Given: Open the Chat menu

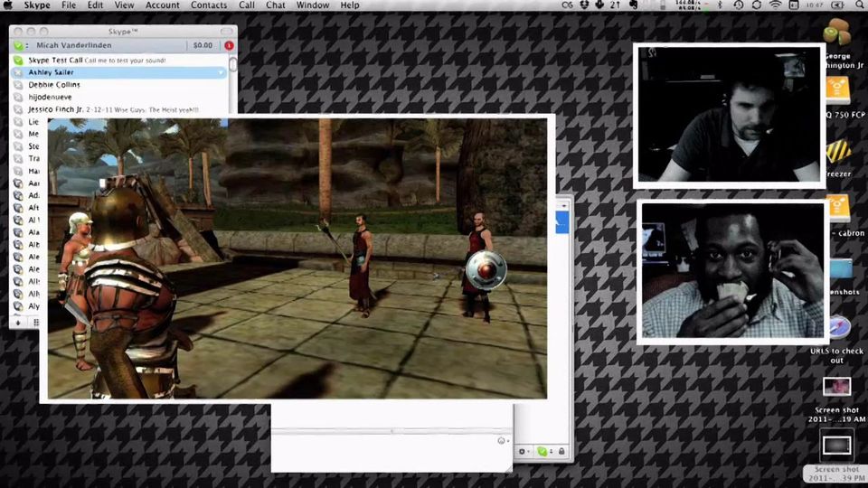Looking at the screenshot, I should (x=275, y=5).
